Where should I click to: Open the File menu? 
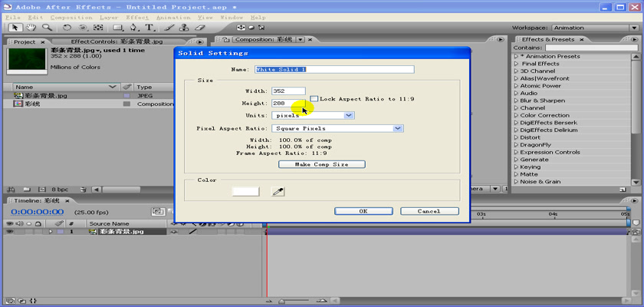[x=13, y=18]
